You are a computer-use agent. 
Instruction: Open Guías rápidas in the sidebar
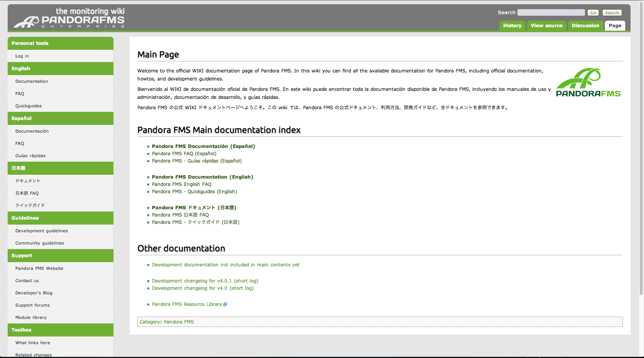coord(30,156)
